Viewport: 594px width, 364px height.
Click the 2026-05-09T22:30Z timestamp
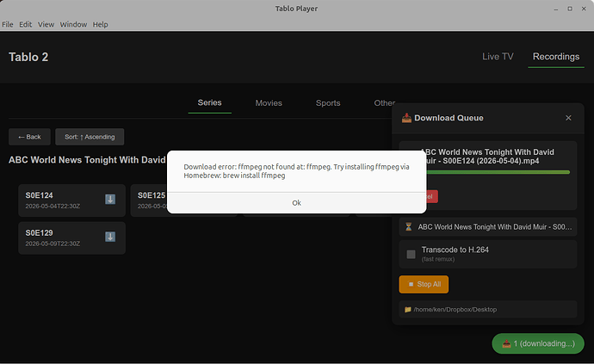53,244
